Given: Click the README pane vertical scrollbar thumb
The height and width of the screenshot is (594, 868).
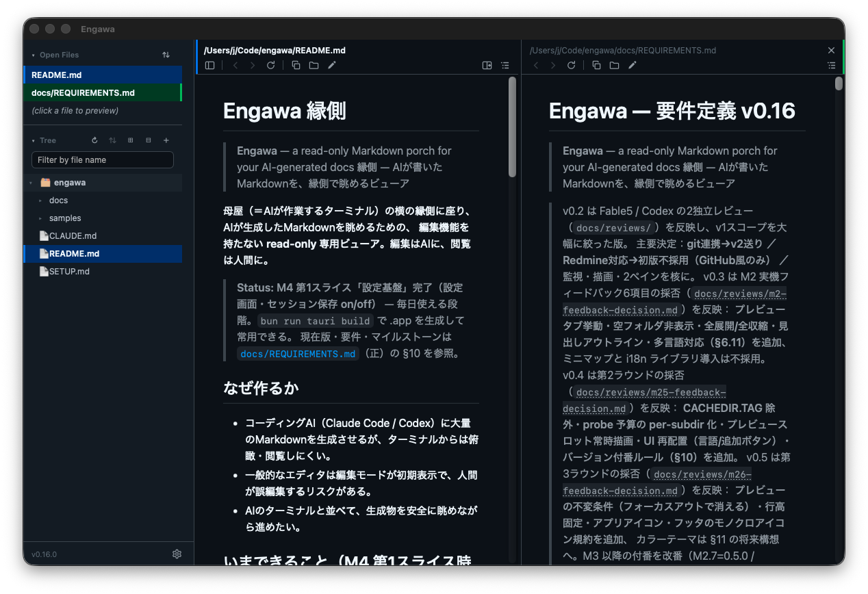Looking at the screenshot, I should pyautogui.click(x=512, y=127).
